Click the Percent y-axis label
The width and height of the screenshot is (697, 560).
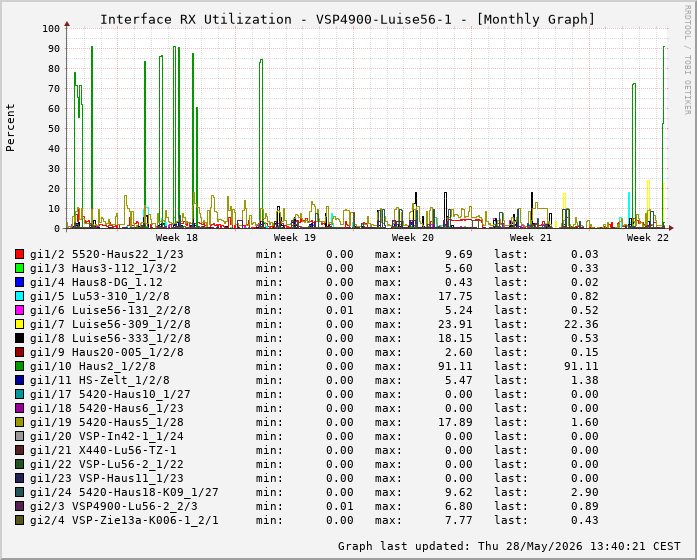pyautogui.click(x=10, y=128)
